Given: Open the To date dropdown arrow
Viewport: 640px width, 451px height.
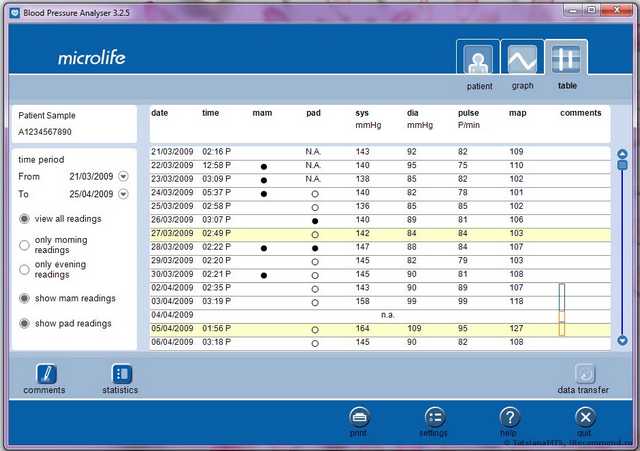Looking at the screenshot, I should coord(123,194).
